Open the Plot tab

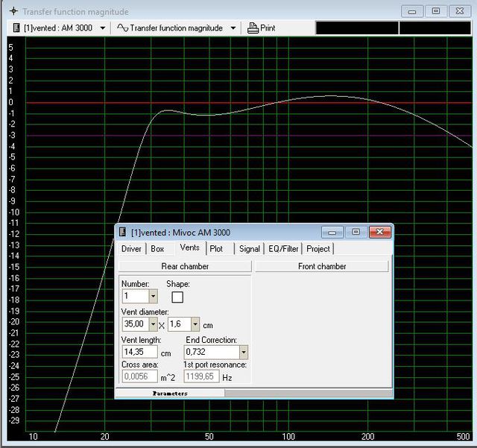click(216, 249)
